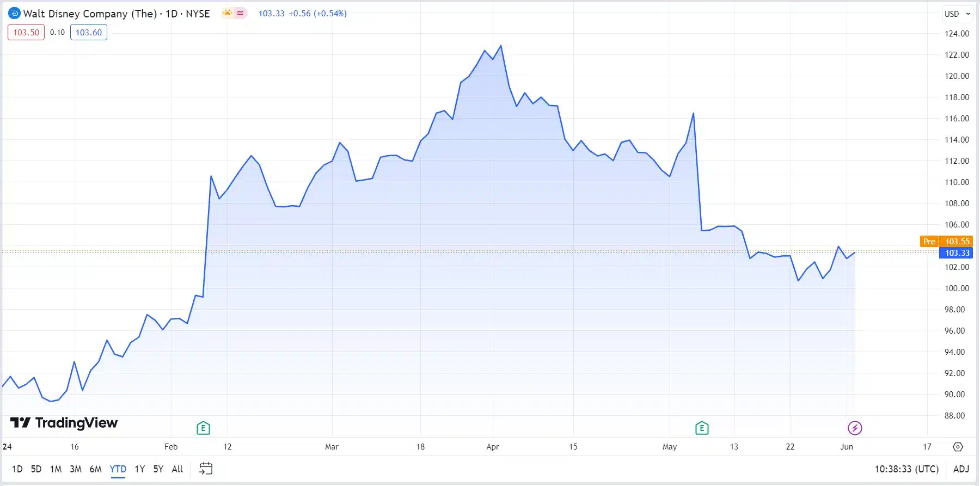The height and width of the screenshot is (486, 980).
Task: Select the 5D time range
Action: [x=36, y=469]
